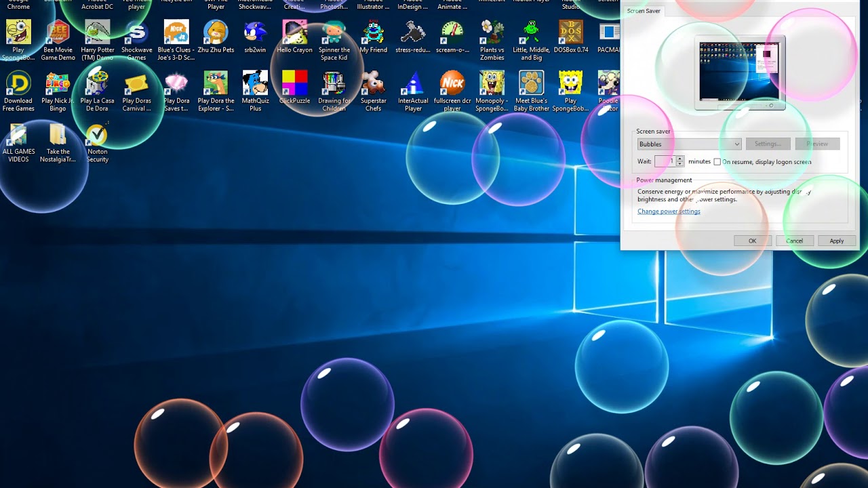The height and width of the screenshot is (488, 868).
Task: Open Drawing for Children shortcut
Action: pyautogui.click(x=334, y=91)
